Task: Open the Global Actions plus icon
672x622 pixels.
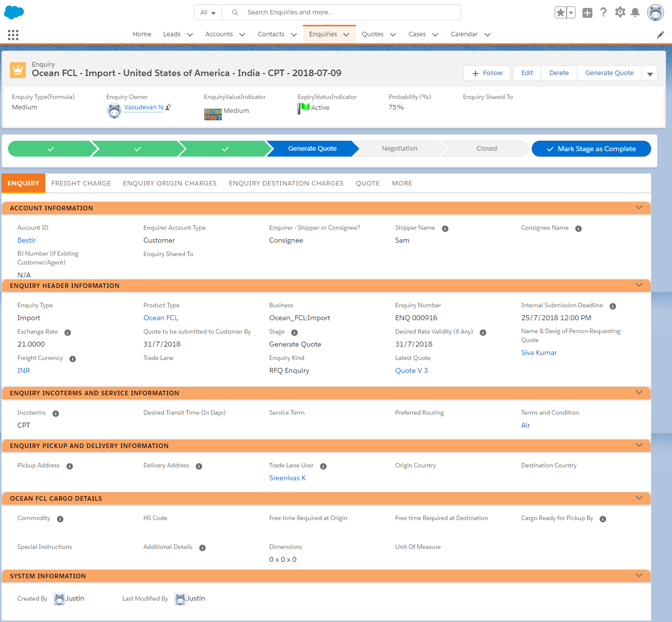Action: click(x=587, y=13)
